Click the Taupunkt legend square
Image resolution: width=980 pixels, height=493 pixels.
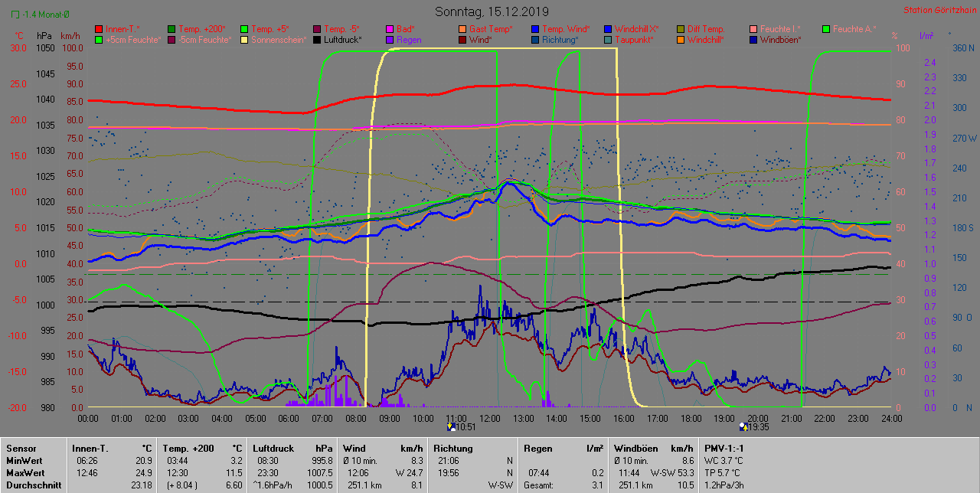[x=608, y=40]
